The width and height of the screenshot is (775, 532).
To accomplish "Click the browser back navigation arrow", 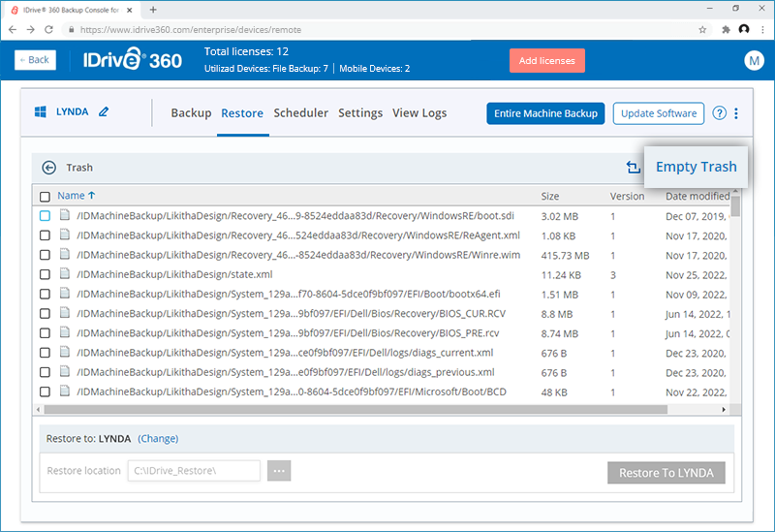I will 13,30.
